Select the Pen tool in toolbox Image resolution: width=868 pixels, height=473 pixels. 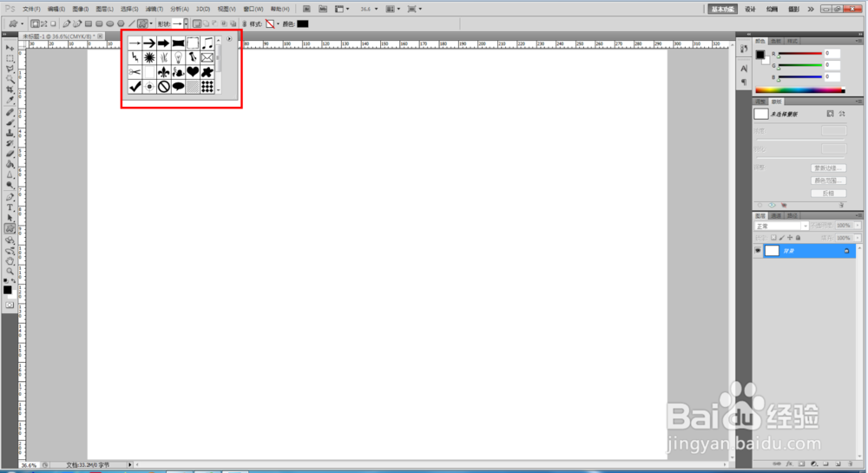pyautogui.click(x=10, y=198)
